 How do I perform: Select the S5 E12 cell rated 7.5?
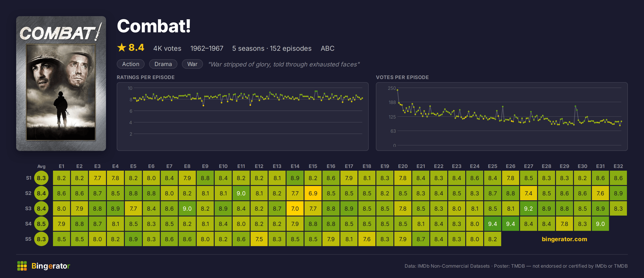pyautogui.click(x=259, y=239)
